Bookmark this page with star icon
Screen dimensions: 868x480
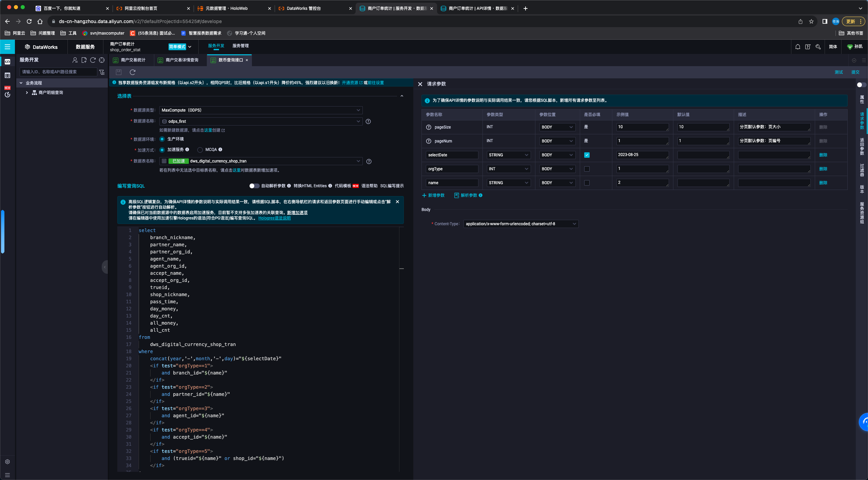point(811,21)
